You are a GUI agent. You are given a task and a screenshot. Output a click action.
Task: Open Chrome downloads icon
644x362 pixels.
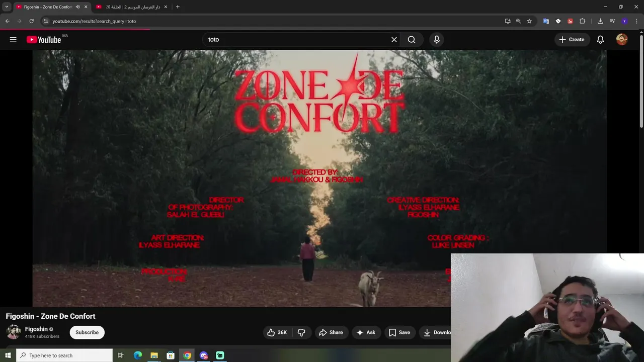click(x=600, y=21)
